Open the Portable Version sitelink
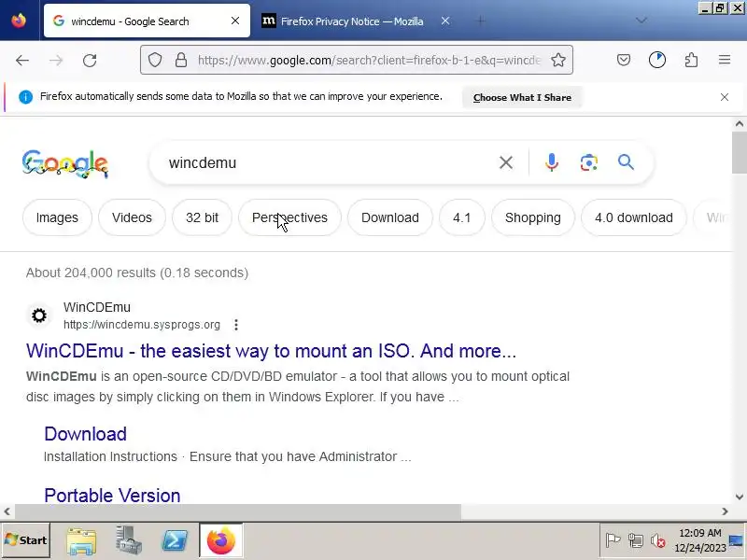747x560 pixels. (112, 496)
